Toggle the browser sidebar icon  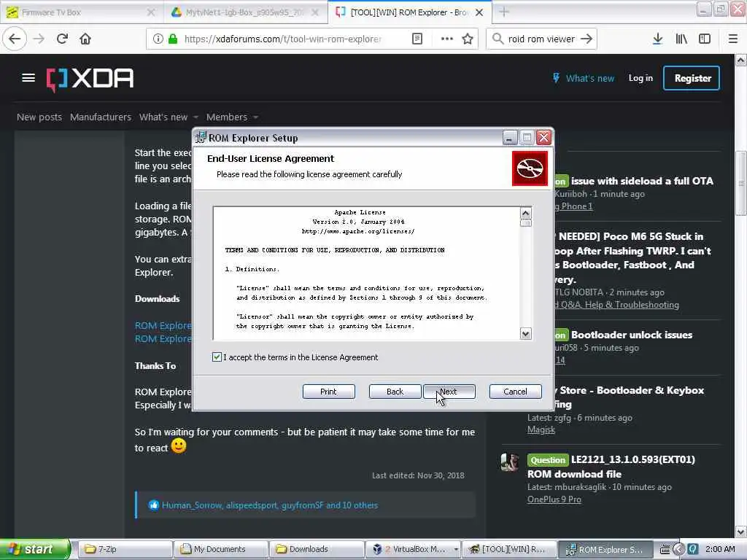[705, 39]
